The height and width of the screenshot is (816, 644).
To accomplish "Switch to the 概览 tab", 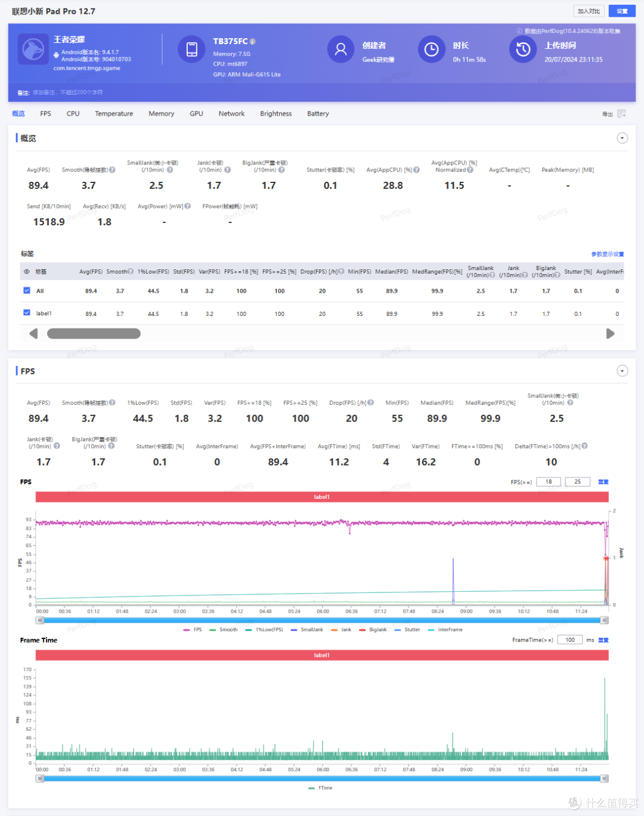I will pos(18,114).
